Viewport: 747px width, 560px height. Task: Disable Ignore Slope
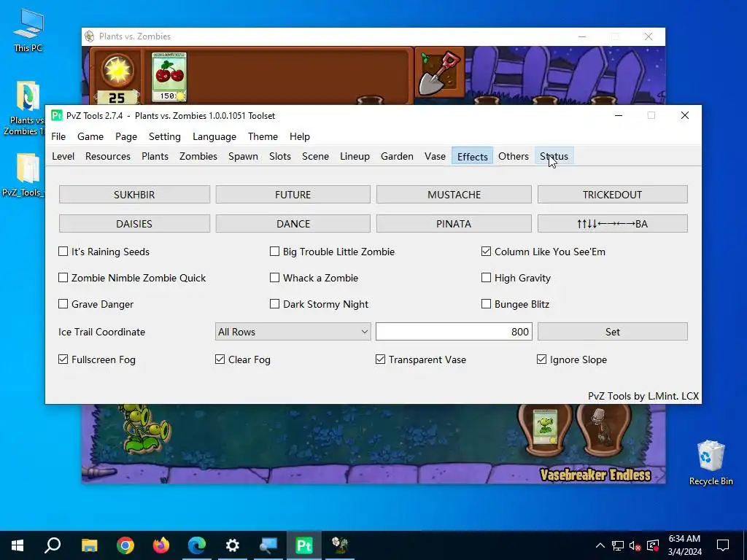(542, 359)
